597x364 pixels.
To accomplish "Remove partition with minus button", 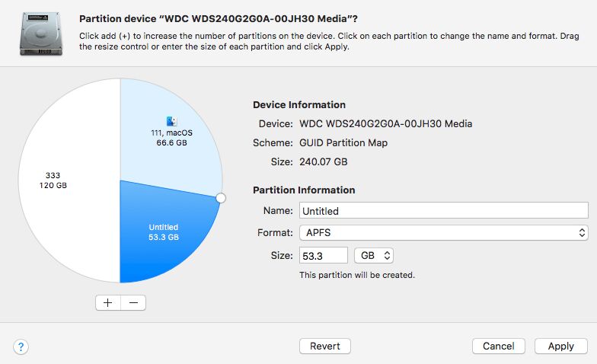I will [x=133, y=302].
